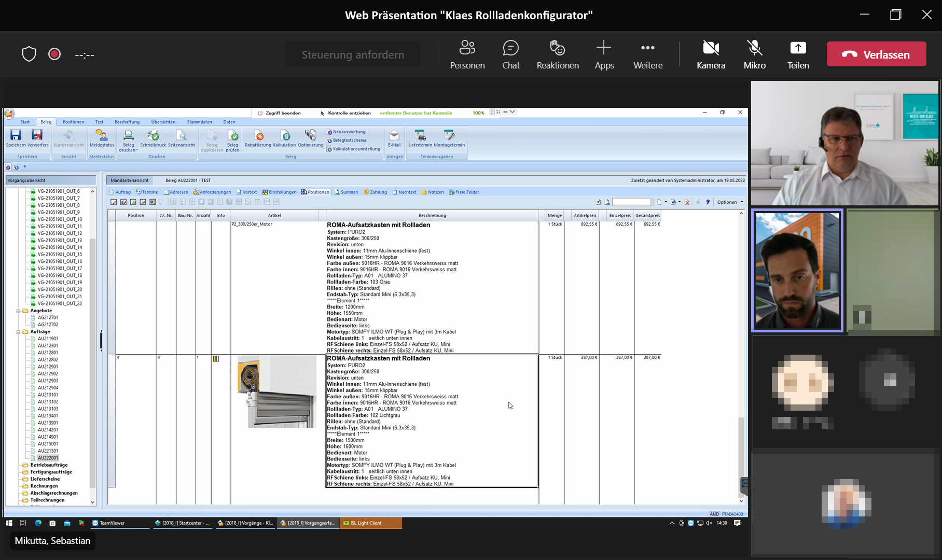
Task: Set the Montagetermin assembly date
Action: (x=449, y=138)
